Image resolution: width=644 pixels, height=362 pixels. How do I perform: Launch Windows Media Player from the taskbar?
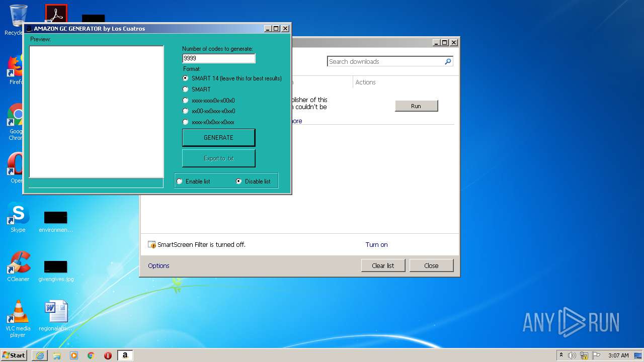pyautogui.click(x=74, y=355)
